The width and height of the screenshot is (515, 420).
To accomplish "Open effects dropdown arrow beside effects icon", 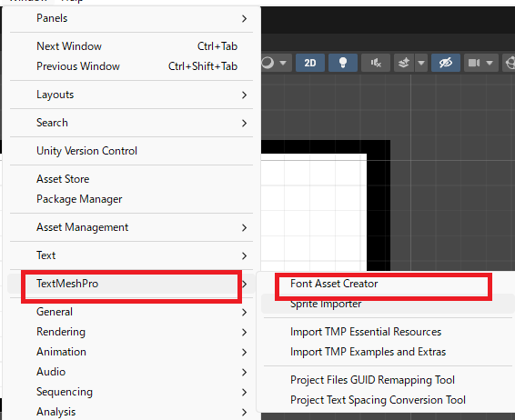I will [x=421, y=63].
